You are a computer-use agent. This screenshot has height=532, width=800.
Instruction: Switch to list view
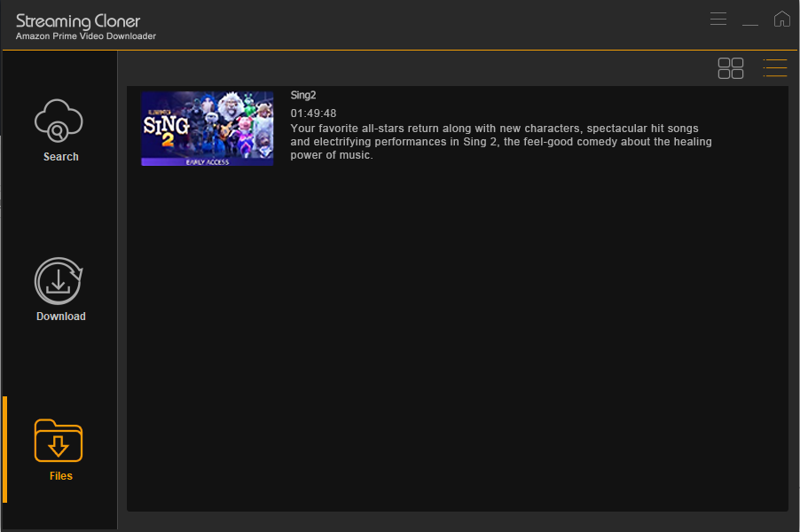point(774,68)
